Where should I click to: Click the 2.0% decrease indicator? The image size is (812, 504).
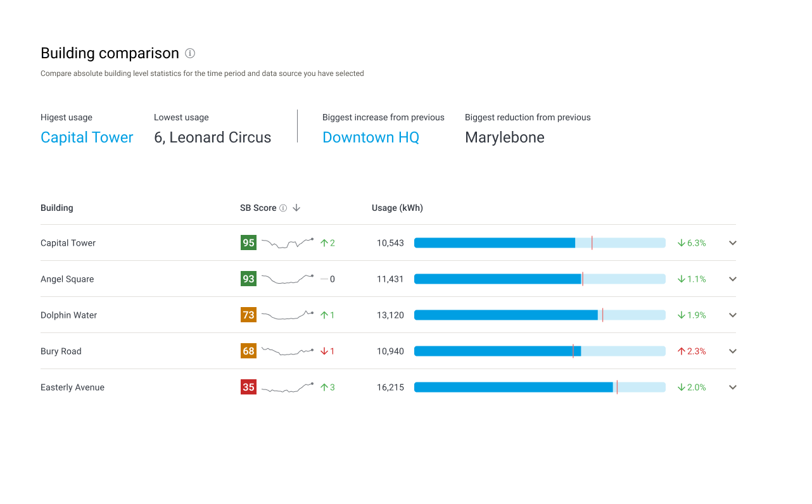tap(692, 387)
